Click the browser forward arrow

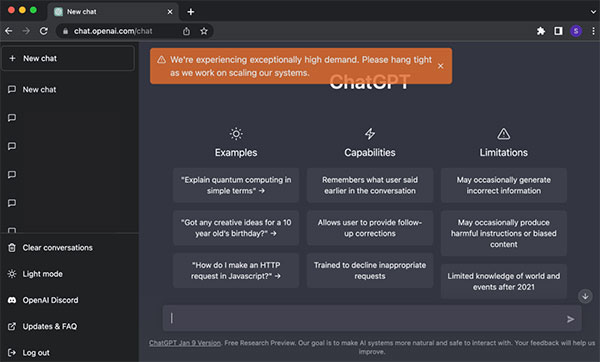click(x=26, y=31)
